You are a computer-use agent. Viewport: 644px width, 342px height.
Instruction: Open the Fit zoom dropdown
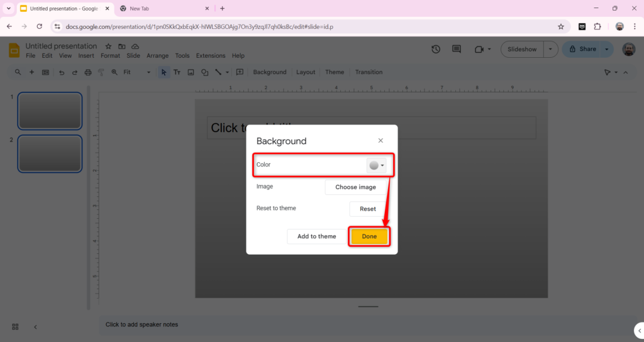[x=136, y=72]
